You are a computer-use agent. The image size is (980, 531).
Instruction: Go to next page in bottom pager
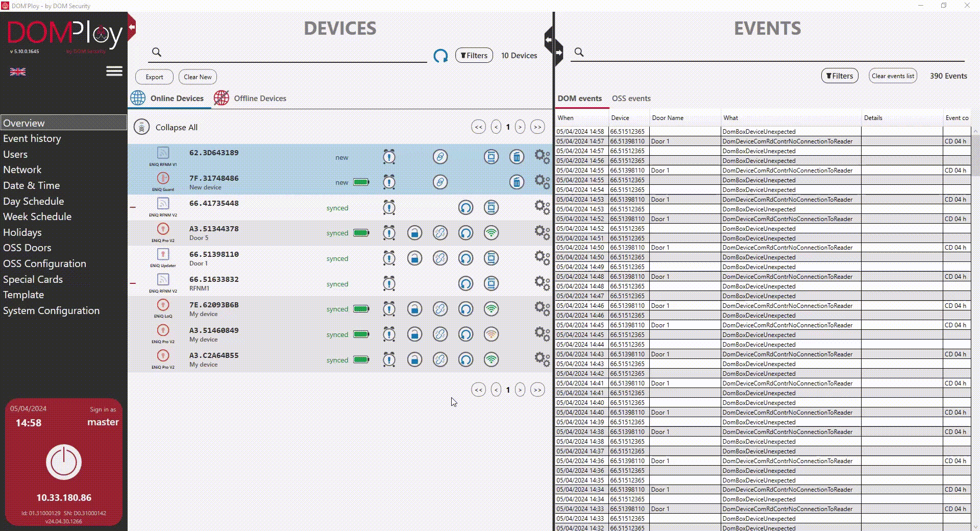(x=520, y=390)
